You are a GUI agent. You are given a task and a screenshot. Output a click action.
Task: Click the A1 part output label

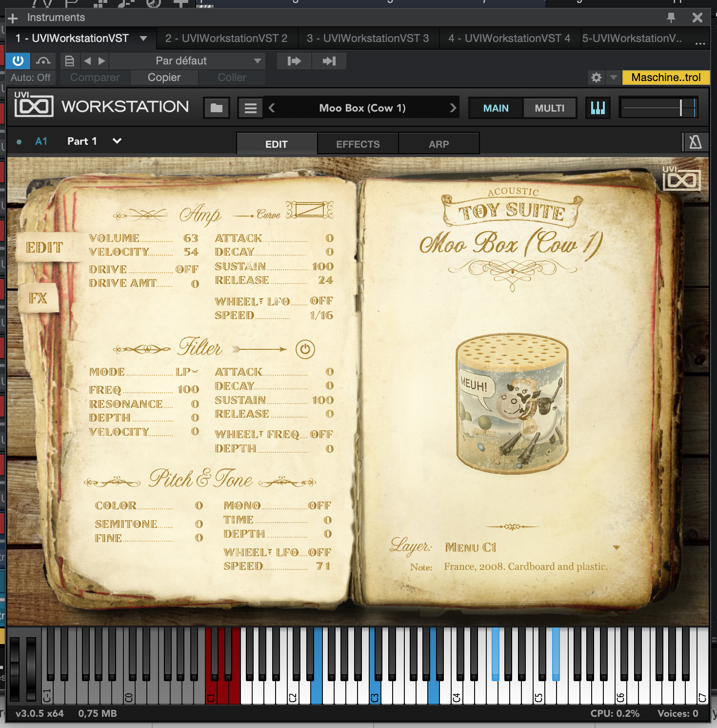pyautogui.click(x=41, y=142)
